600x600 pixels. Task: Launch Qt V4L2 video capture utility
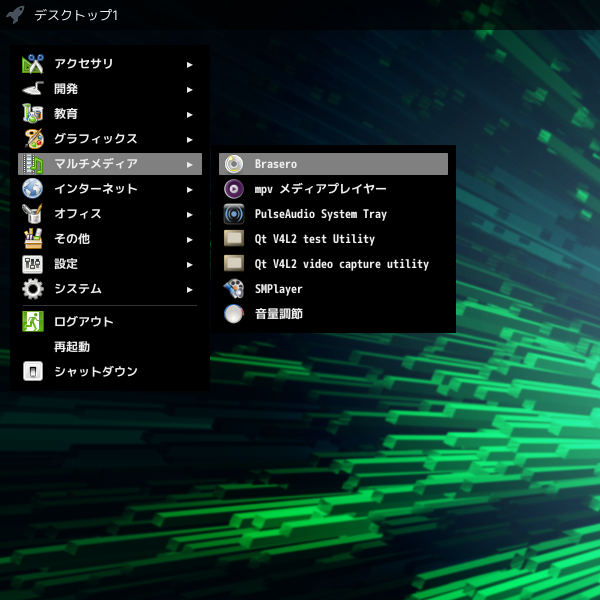tap(333, 264)
